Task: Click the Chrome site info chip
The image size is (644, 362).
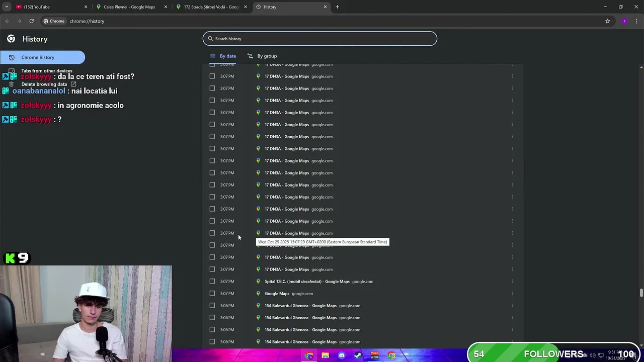Action: tap(54, 21)
